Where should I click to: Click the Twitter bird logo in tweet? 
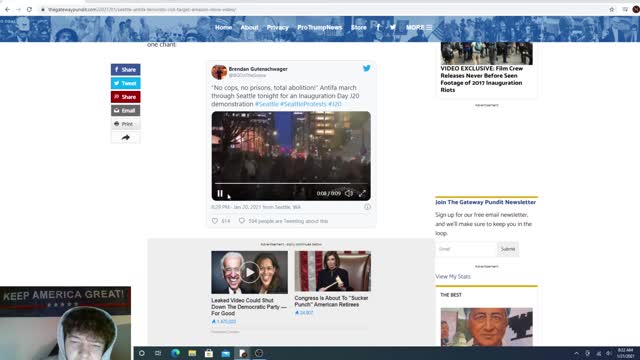(x=367, y=68)
